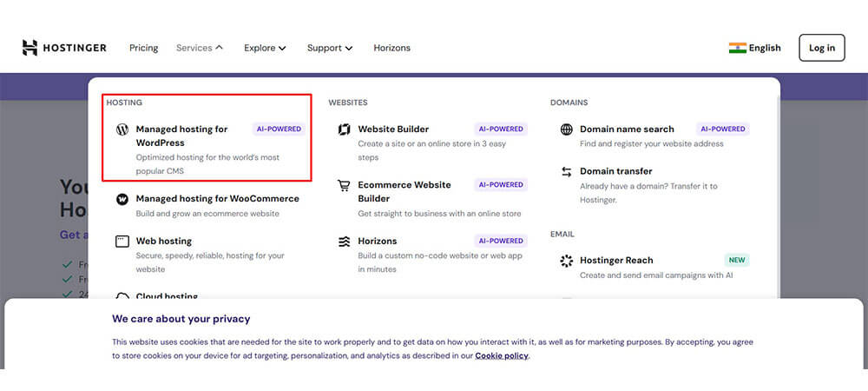Viewport: 868px width, 391px height.
Task: Click NEW badge beside Hostinger Reach
Action: point(737,261)
